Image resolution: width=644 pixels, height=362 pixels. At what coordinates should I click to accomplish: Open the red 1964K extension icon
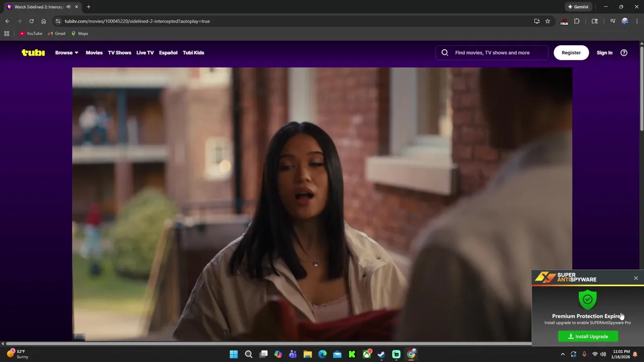click(564, 21)
